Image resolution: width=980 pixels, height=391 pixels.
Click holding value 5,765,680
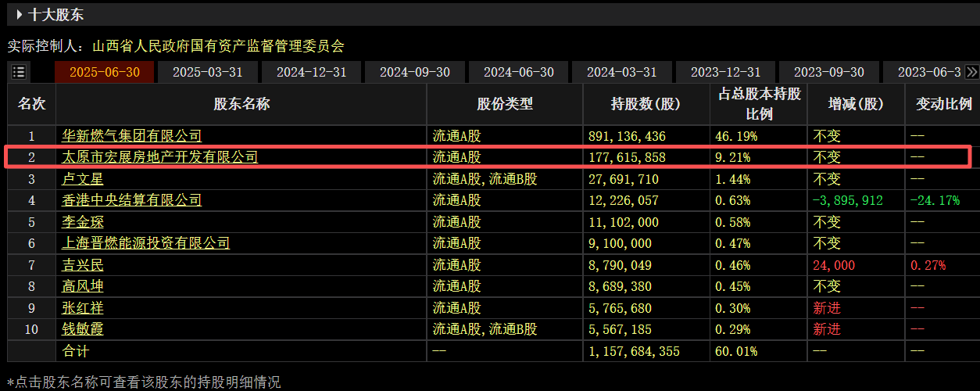pyautogui.click(x=621, y=308)
